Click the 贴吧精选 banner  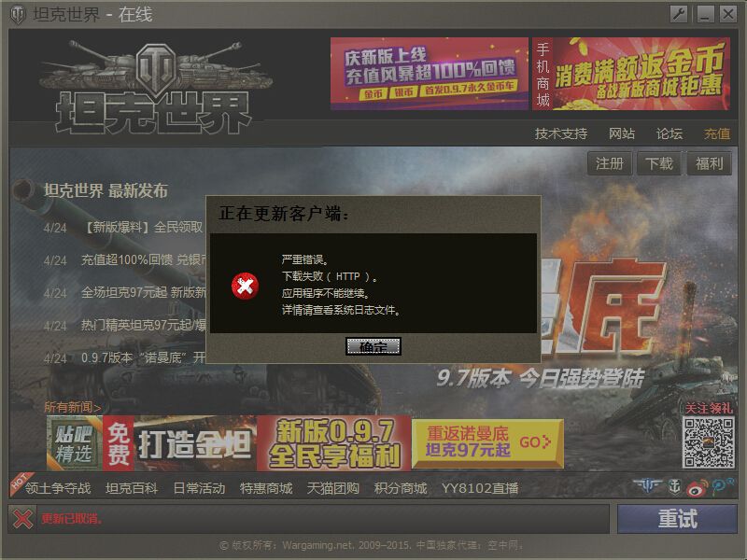pyautogui.click(x=75, y=443)
